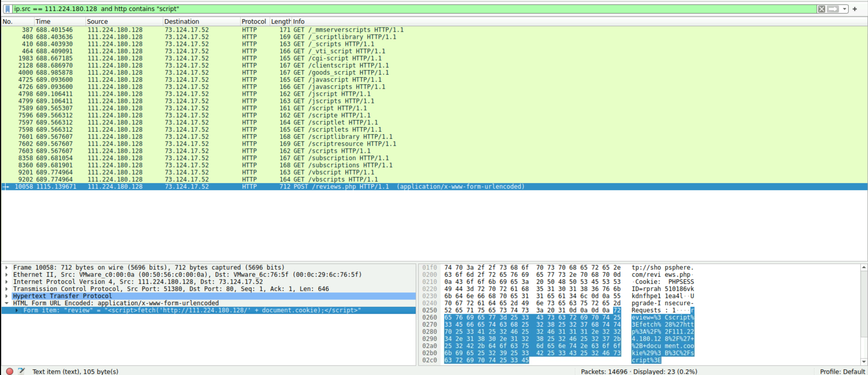Select packet 7596 GET /scripte
The height and width of the screenshot is (375, 868).
434,115
